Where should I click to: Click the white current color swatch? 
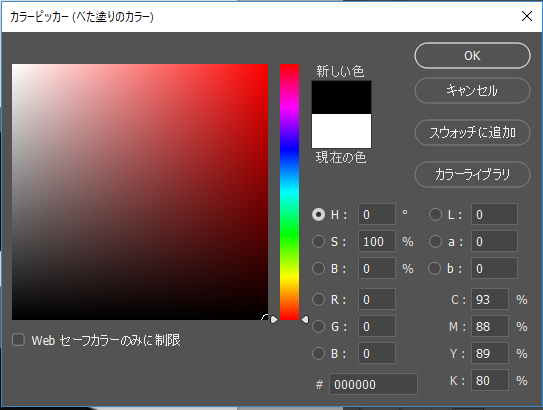(x=341, y=131)
